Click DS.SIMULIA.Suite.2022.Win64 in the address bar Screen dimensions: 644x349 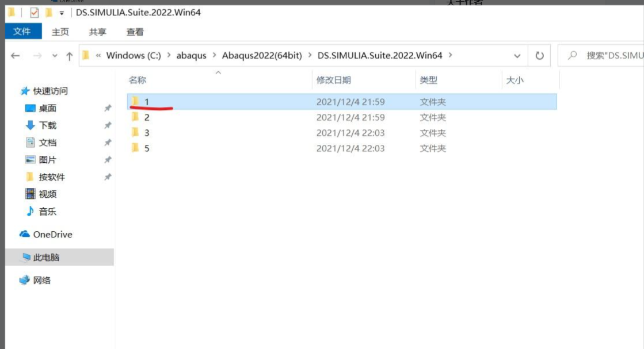click(380, 55)
